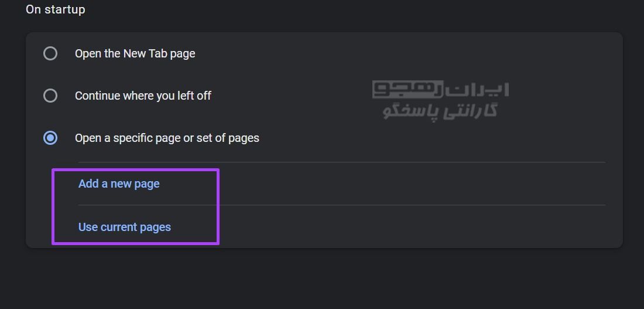Select the Open the New Tab page radio button
The image size is (644, 309).
[50, 53]
